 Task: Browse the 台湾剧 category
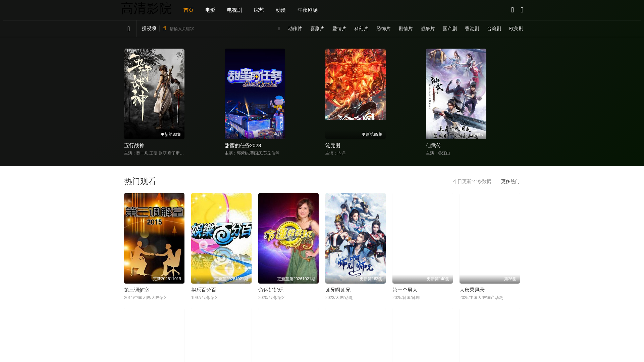(494, 29)
